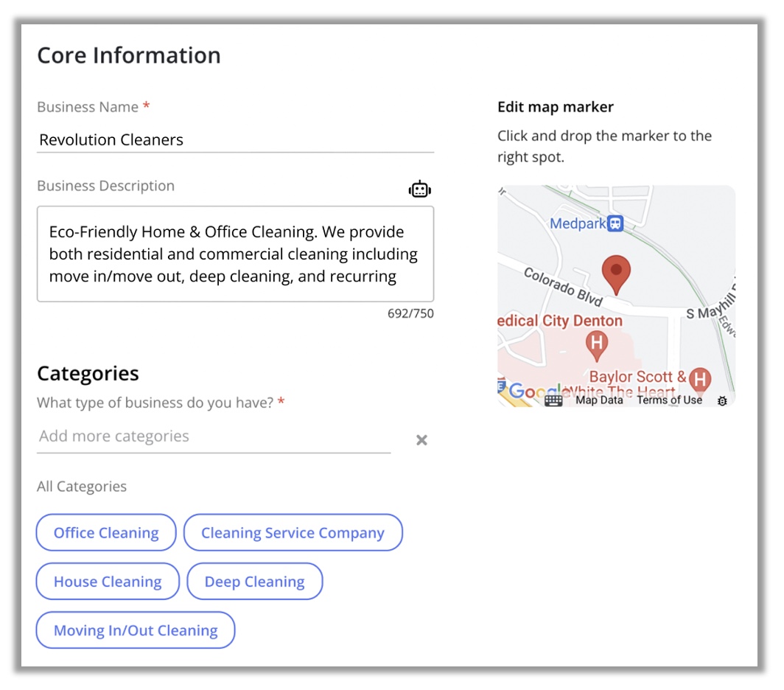Click the Medical City Denton hospital pin
Image resolution: width=784 pixels, height=690 pixels.
(x=597, y=346)
